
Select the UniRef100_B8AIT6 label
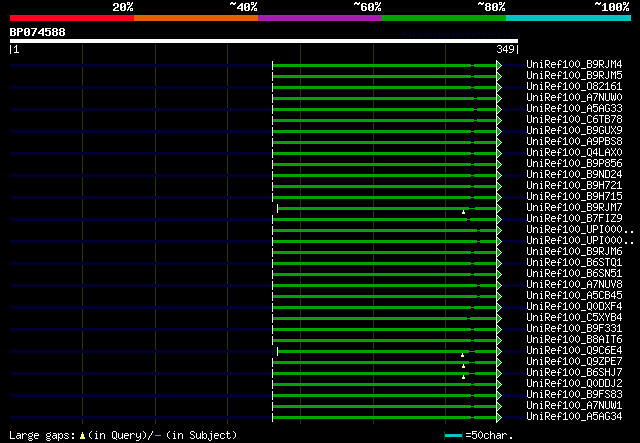click(x=574, y=340)
